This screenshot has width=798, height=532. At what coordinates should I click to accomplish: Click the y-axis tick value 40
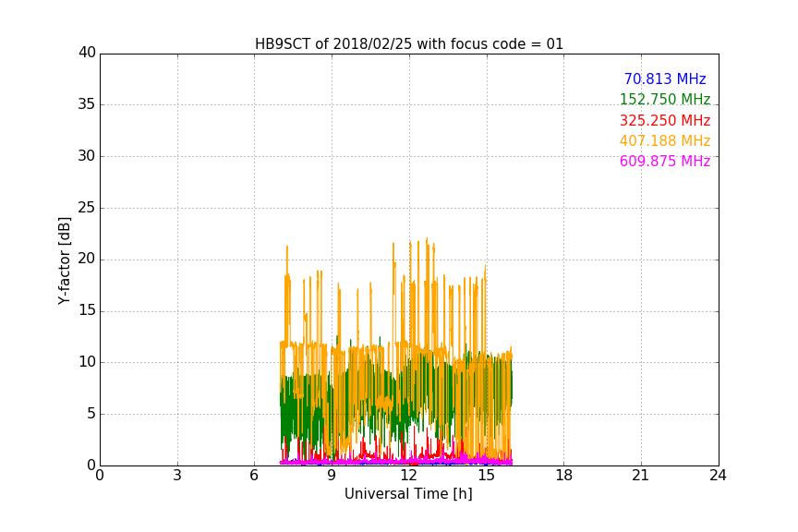pyautogui.click(x=87, y=53)
